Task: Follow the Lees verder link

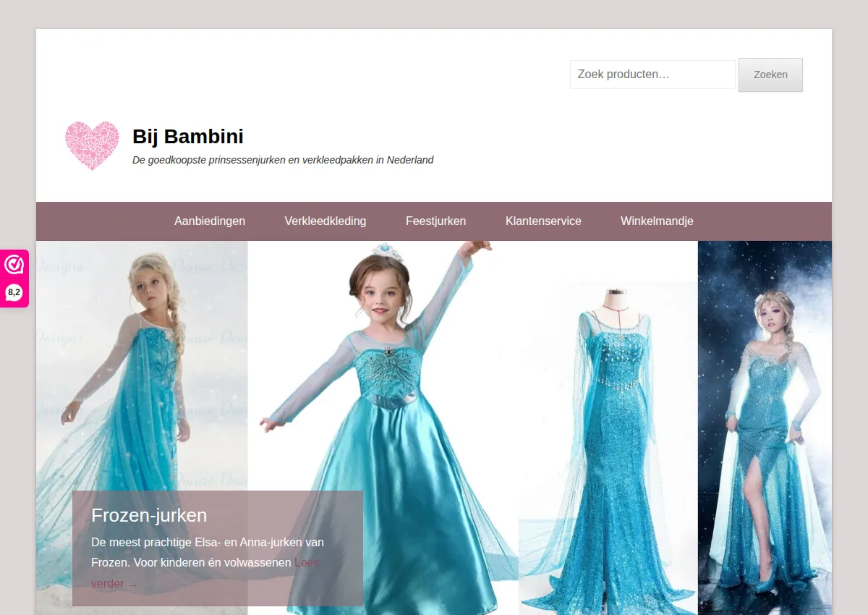Action: pos(205,573)
